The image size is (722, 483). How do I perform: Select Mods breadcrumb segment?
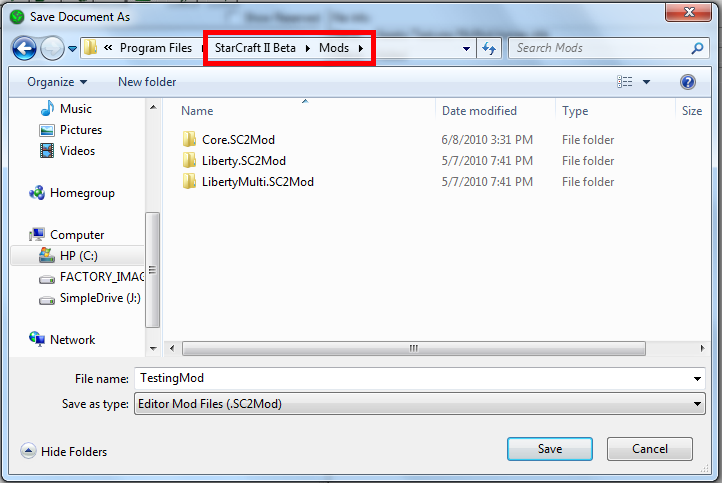tap(334, 48)
